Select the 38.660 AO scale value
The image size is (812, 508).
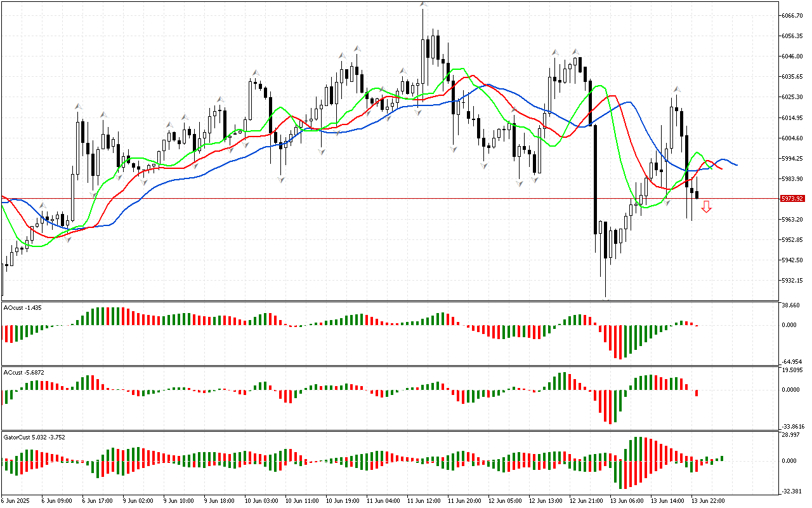click(790, 305)
